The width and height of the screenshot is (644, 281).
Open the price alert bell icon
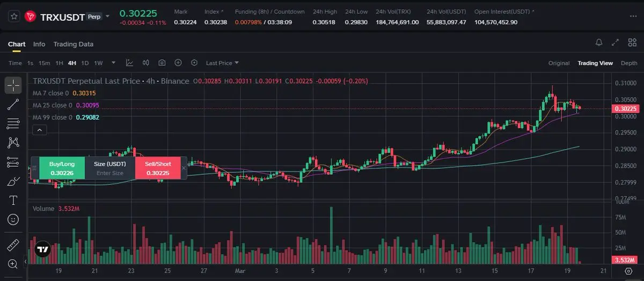(599, 42)
